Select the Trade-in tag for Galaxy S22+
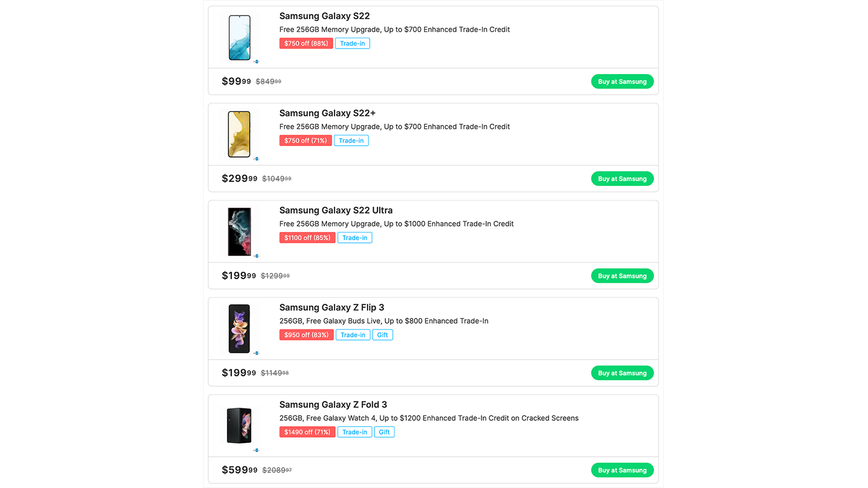Screen dimensions: 868x488 pos(351,141)
